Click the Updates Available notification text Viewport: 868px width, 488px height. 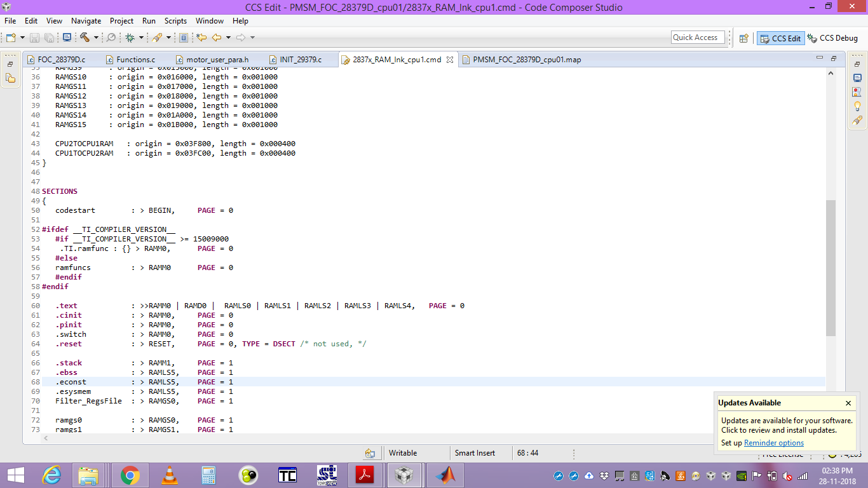[x=787, y=425]
